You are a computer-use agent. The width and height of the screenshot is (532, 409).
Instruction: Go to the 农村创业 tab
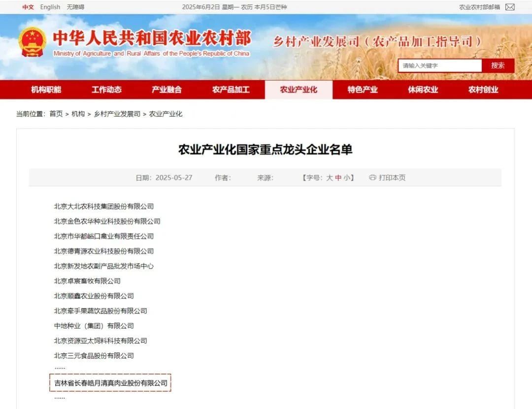point(483,90)
